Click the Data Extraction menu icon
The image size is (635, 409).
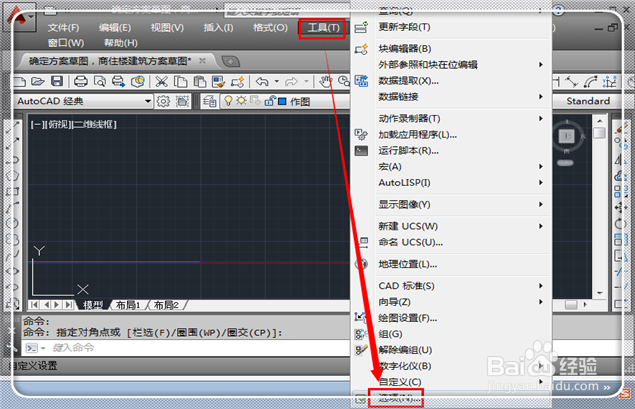point(361,81)
